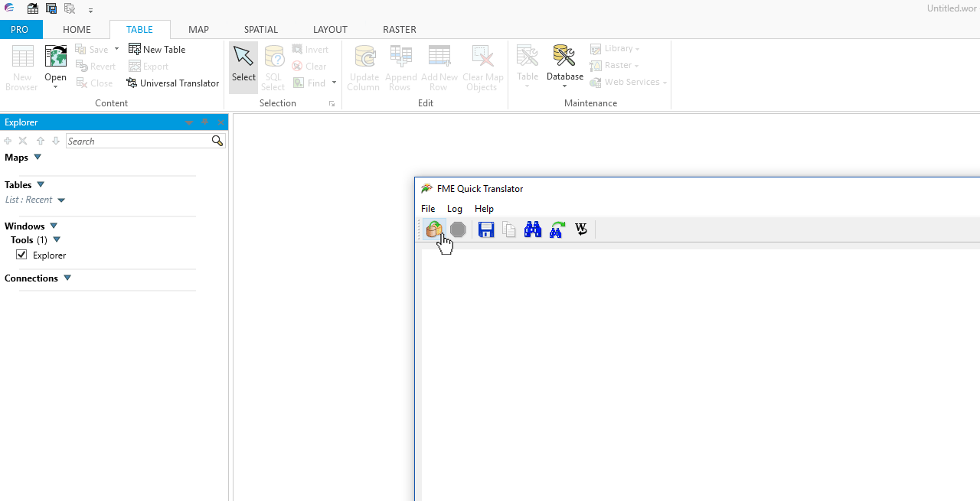The width and height of the screenshot is (980, 501).
Task: Open Customize Quick Access Toolbar dropdown
Action: [90, 10]
